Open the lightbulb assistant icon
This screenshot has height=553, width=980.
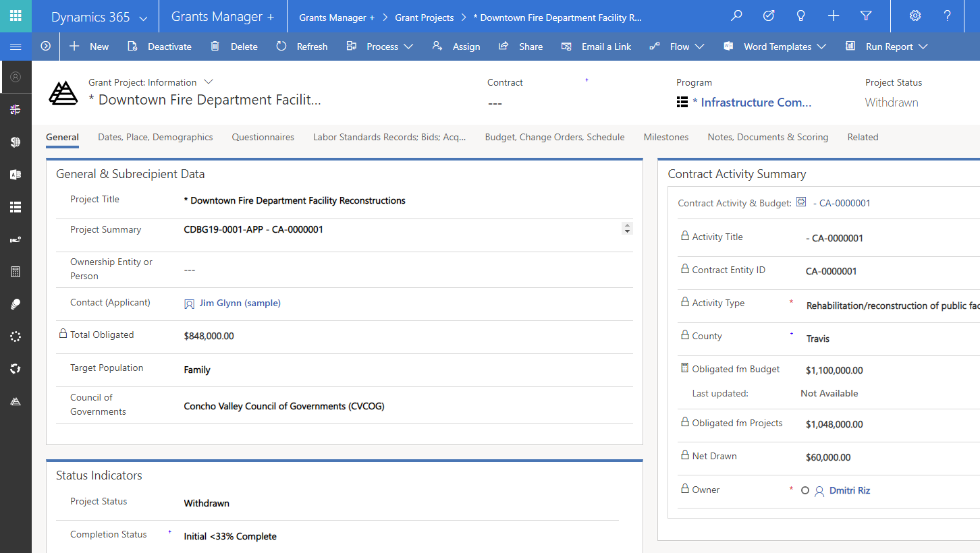pyautogui.click(x=801, y=16)
